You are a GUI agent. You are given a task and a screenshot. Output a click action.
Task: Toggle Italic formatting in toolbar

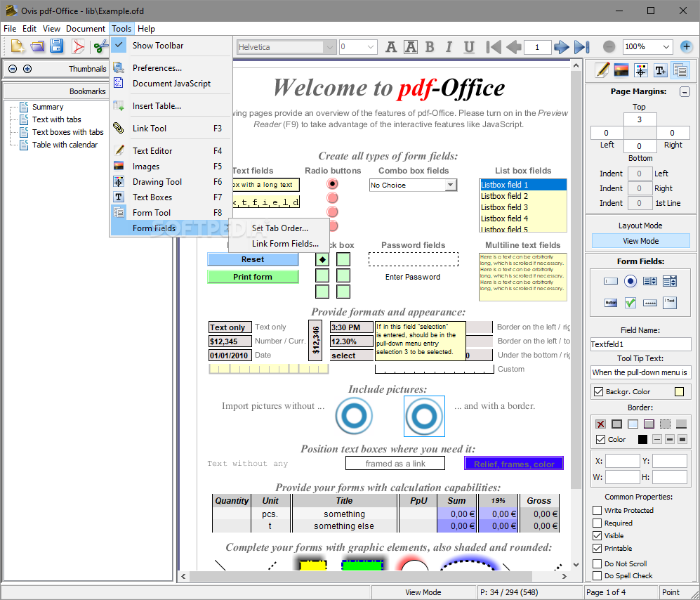[449, 47]
